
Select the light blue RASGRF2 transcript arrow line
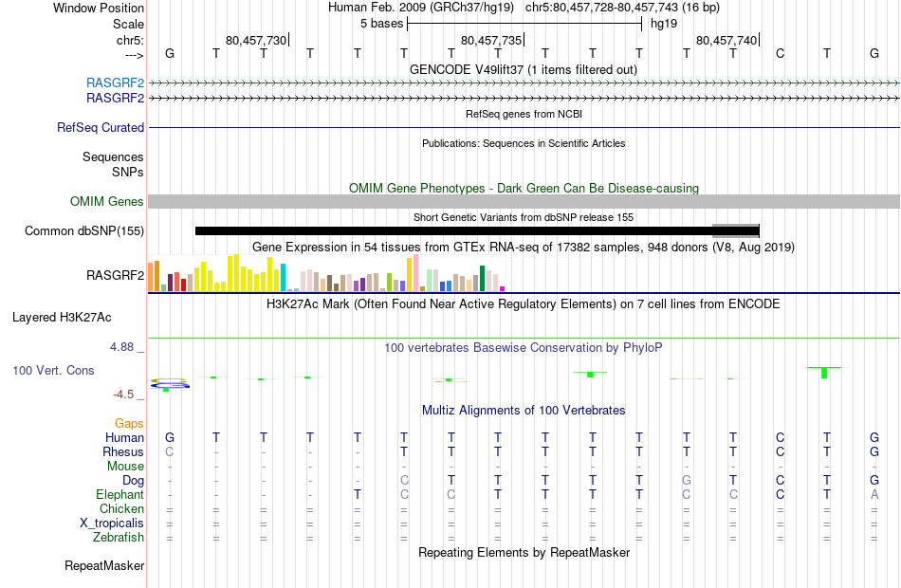524,83
